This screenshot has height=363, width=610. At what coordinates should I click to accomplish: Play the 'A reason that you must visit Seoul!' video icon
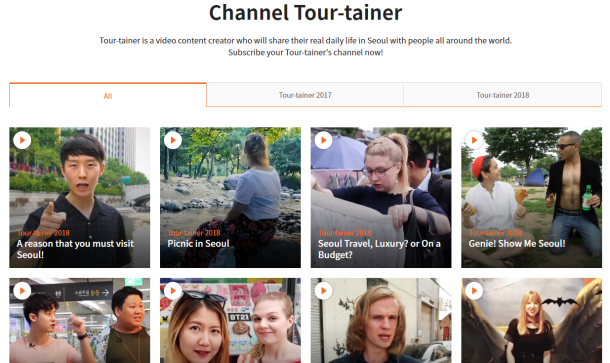point(22,140)
